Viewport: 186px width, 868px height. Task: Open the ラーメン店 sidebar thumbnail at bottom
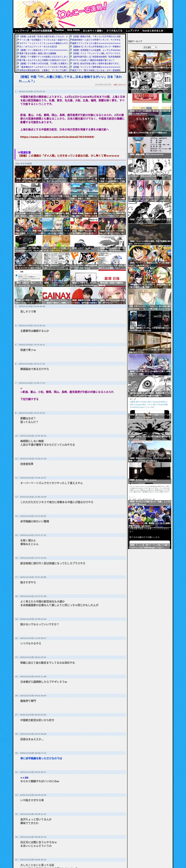tap(149, 538)
